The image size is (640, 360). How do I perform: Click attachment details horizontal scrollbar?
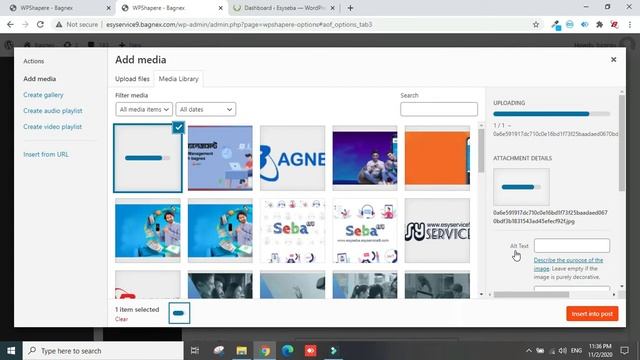click(x=531, y=294)
